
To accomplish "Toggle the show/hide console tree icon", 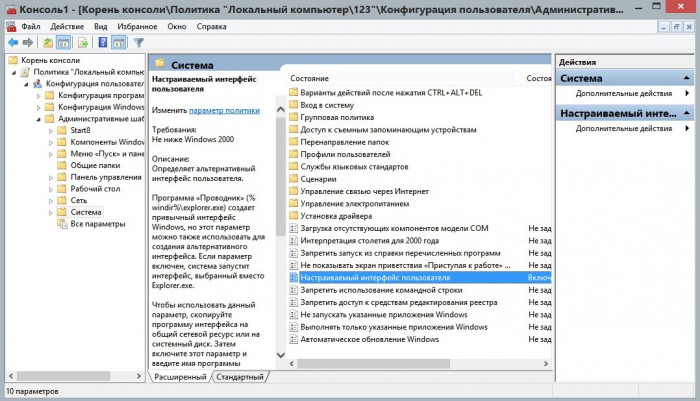I will coord(63,42).
